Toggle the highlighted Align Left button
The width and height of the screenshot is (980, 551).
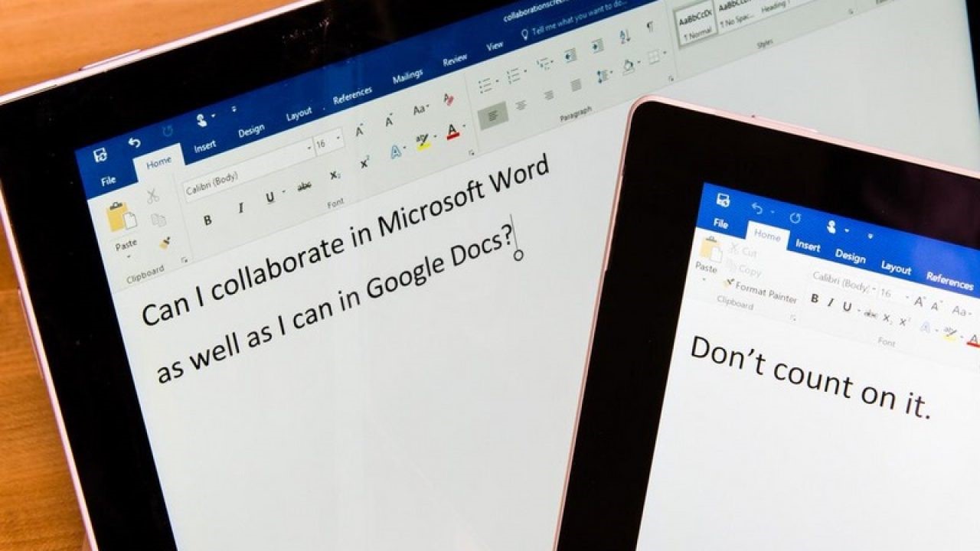click(492, 116)
